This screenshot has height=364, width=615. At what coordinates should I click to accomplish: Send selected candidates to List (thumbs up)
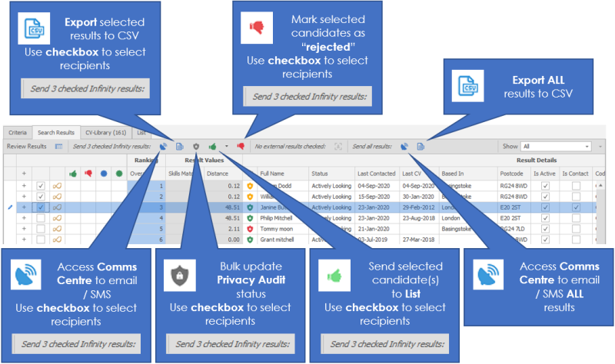click(212, 146)
